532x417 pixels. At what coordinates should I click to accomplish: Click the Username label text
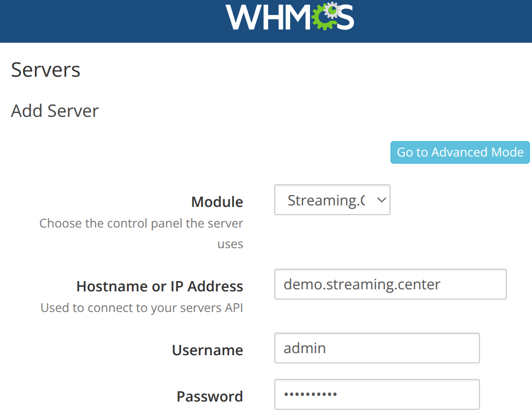click(x=207, y=350)
